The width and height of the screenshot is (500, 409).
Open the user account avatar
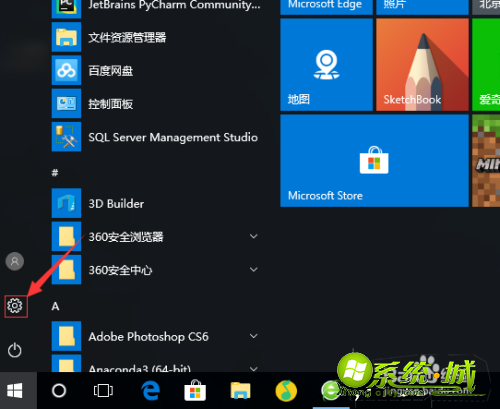point(15,261)
